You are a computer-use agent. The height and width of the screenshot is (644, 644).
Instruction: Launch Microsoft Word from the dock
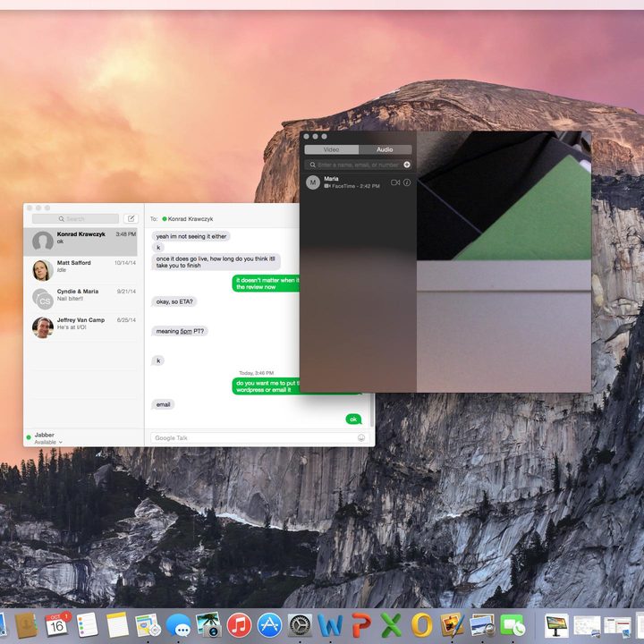click(x=330, y=625)
